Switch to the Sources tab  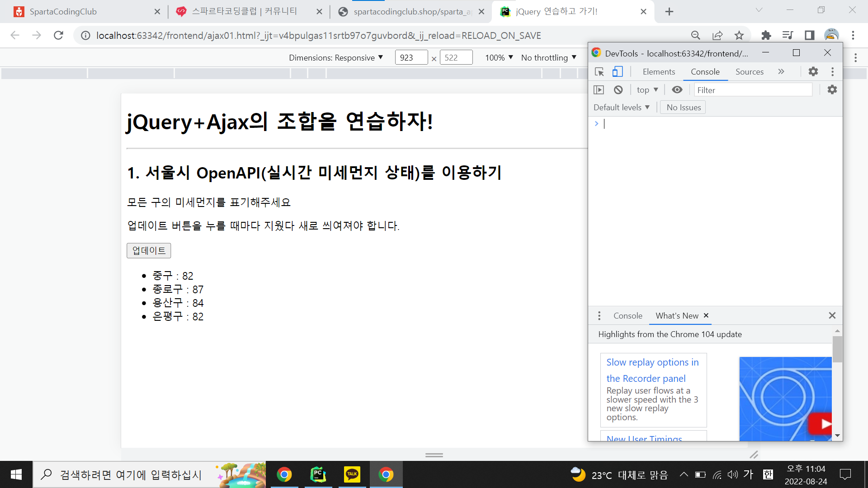click(750, 72)
